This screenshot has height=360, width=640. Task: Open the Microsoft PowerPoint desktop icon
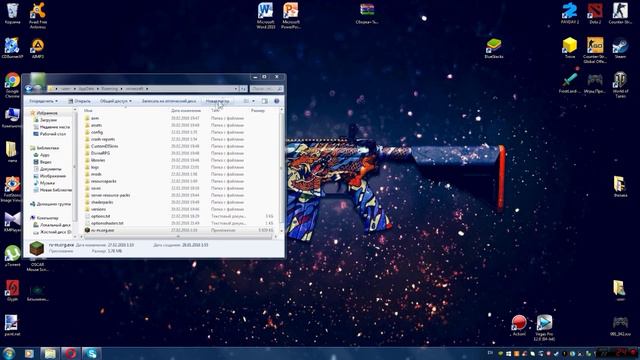(x=291, y=16)
